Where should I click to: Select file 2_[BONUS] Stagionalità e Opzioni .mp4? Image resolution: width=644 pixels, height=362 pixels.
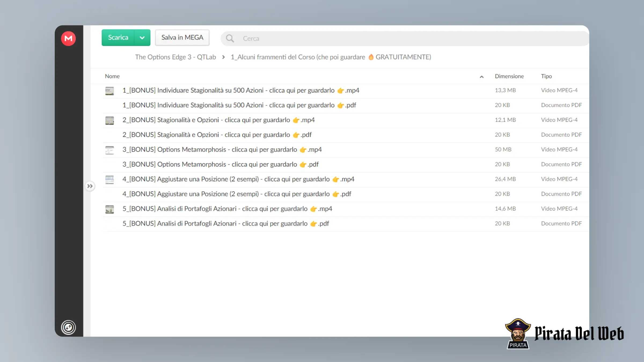218,120
